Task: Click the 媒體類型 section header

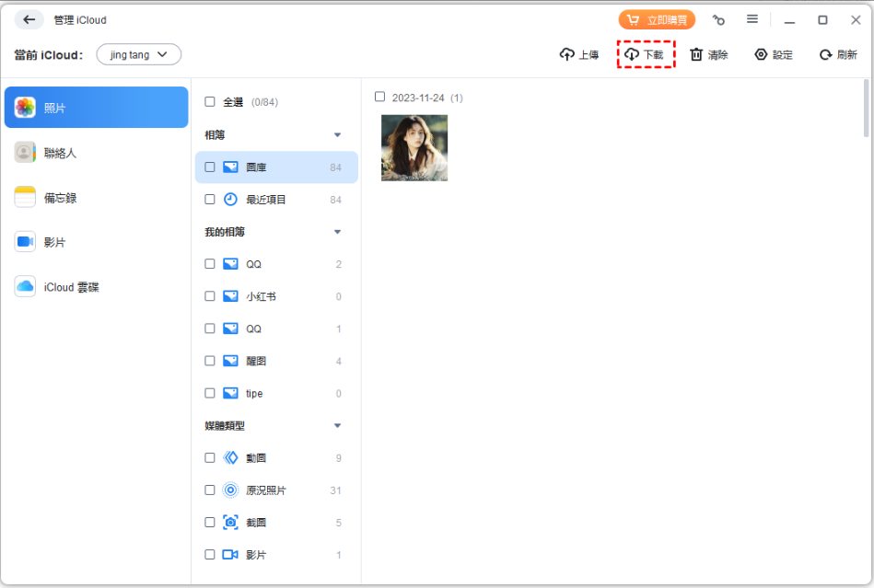Action: tap(225, 426)
